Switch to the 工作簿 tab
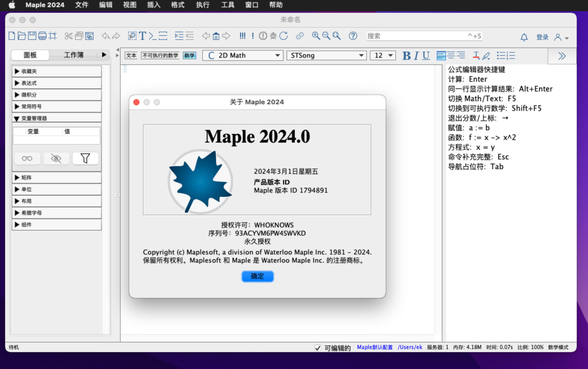Viewport: 588px width, 369px height. [74, 55]
